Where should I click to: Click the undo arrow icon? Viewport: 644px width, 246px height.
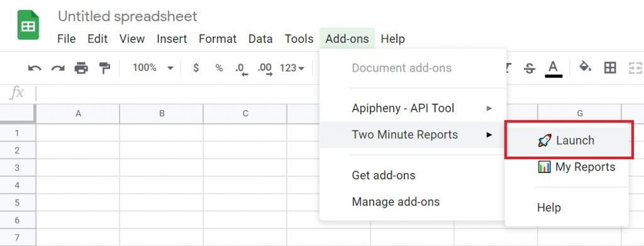pyautogui.click(x=35, y=68)
